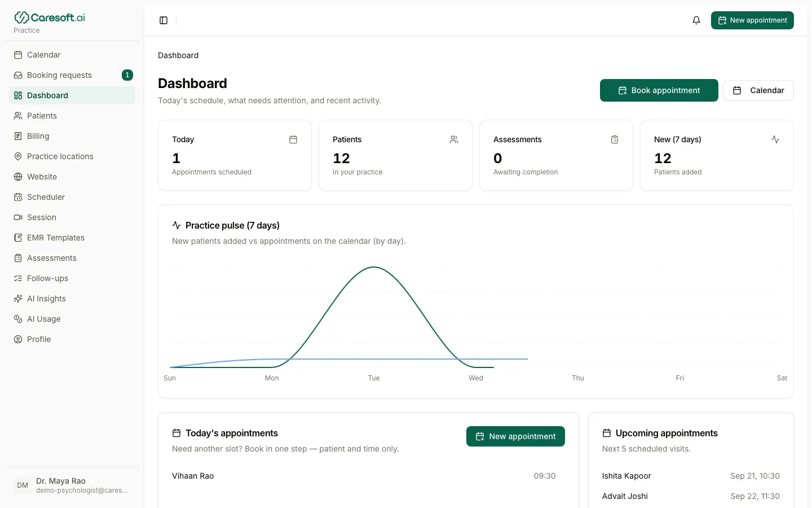Open Calendar button beside Book appointment
This screenshot has width=812, height=508.
[758, 90]
